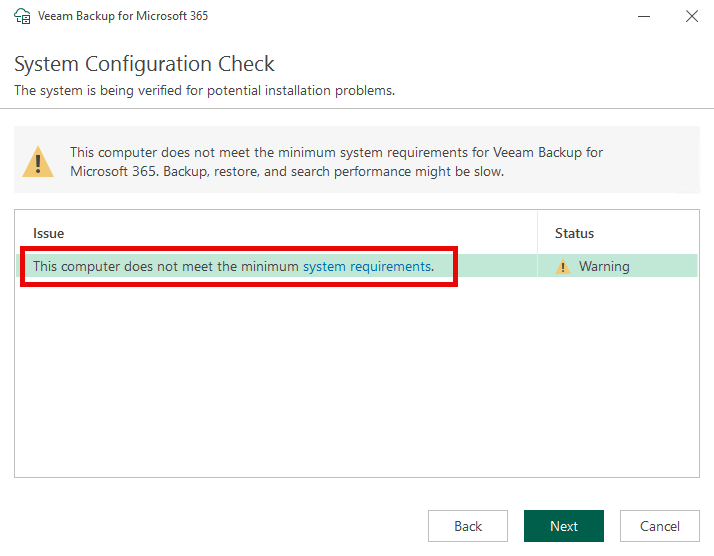Click the System Configuration Check heading

click(144, 65)
